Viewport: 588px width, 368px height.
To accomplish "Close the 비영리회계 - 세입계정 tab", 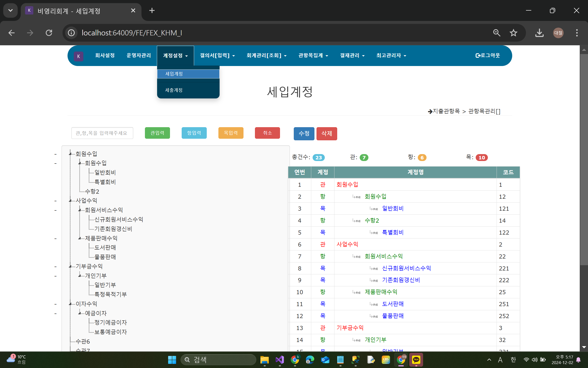I will 133,11.
